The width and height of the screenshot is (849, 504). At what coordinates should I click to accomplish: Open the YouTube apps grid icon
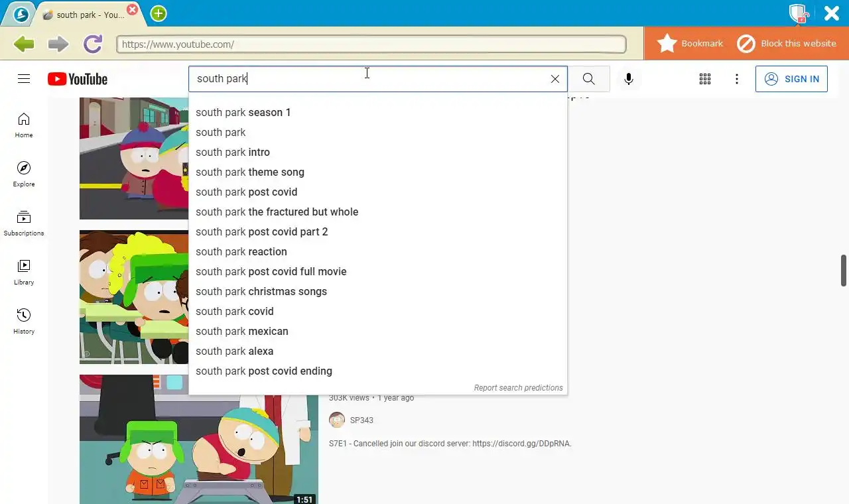705,79
